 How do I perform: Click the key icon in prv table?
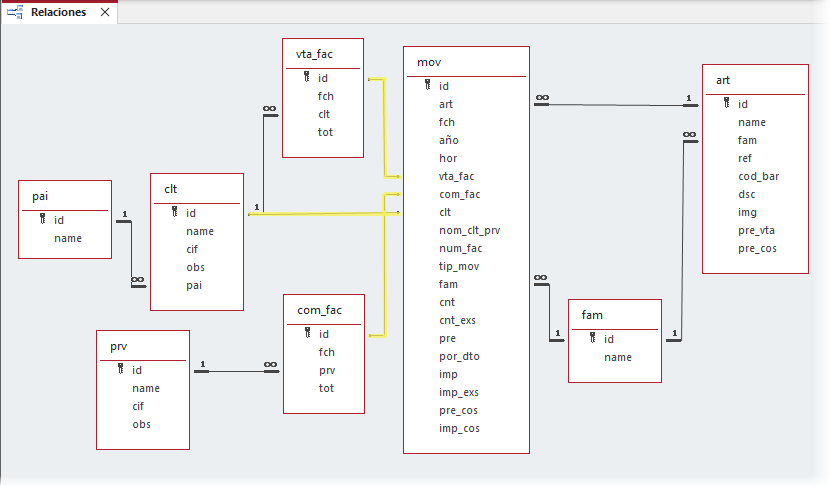(121, 370)
